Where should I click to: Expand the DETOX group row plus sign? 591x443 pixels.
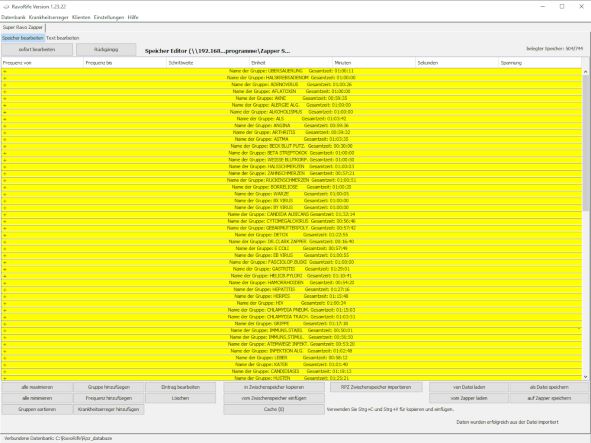pyautogui.click(x=5, y=235)
